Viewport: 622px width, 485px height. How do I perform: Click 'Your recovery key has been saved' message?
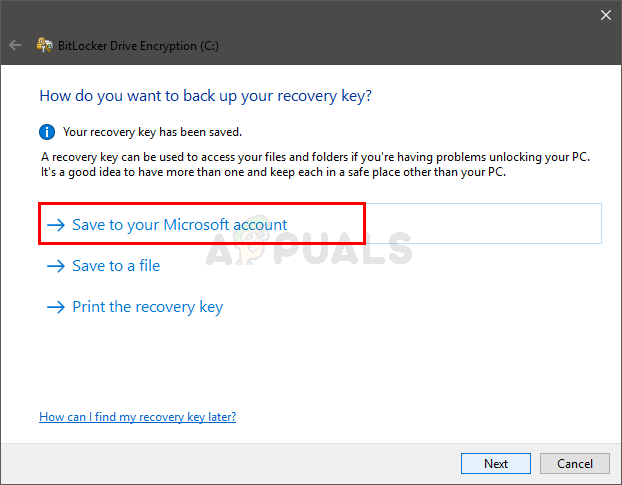[x=152, y=131]
